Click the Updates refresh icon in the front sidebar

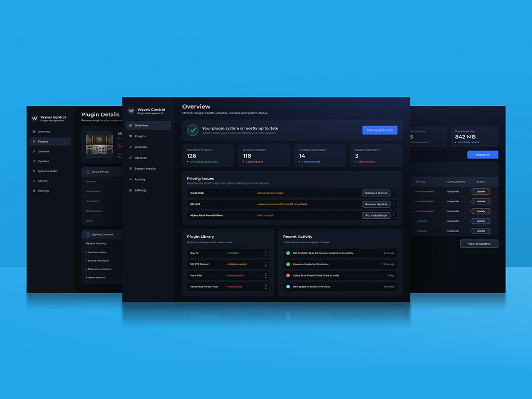(130, 158)
